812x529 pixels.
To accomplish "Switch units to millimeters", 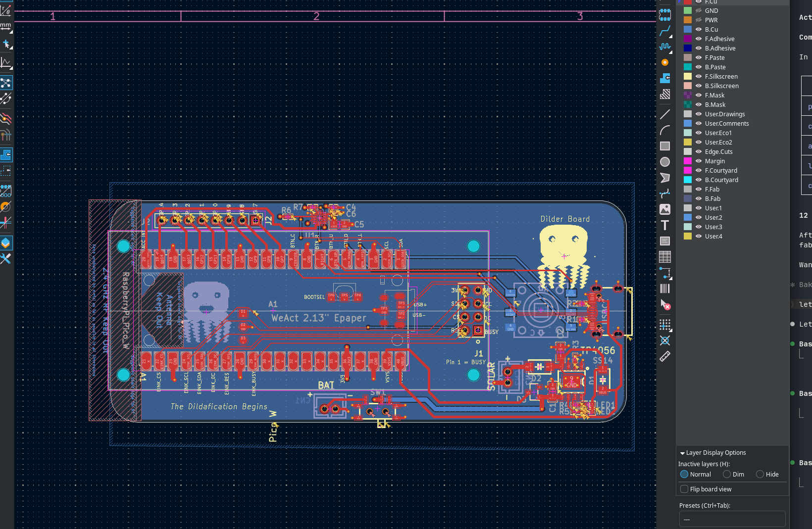I will click(6, 26).
